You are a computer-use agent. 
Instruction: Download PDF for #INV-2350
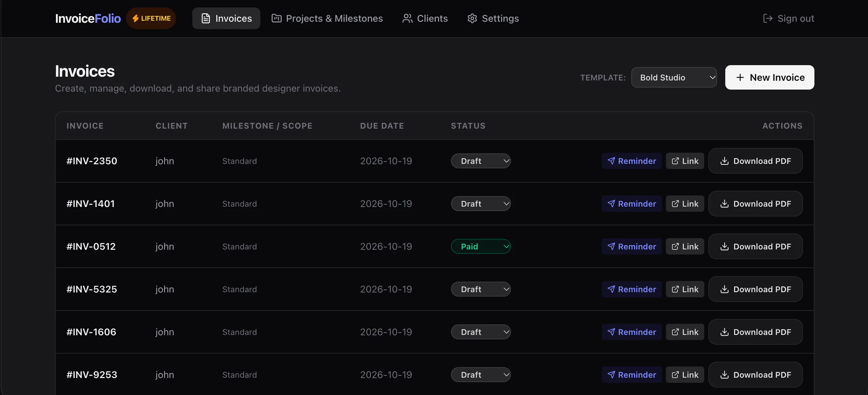(x=755, y=161)
